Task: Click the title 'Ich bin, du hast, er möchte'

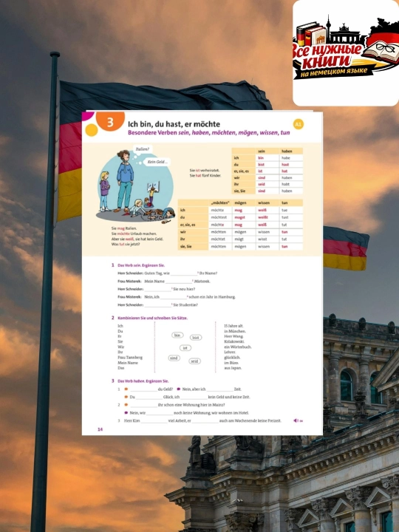Action: point(174,124)
